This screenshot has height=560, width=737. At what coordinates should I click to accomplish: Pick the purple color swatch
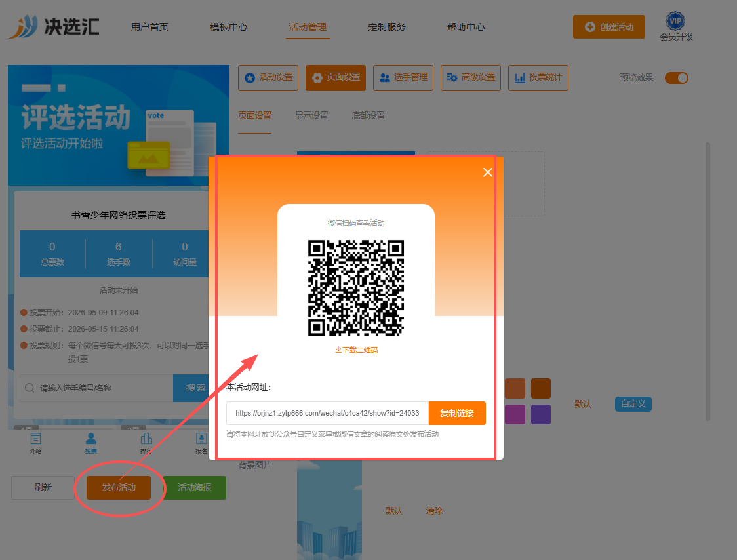[540, 414]
